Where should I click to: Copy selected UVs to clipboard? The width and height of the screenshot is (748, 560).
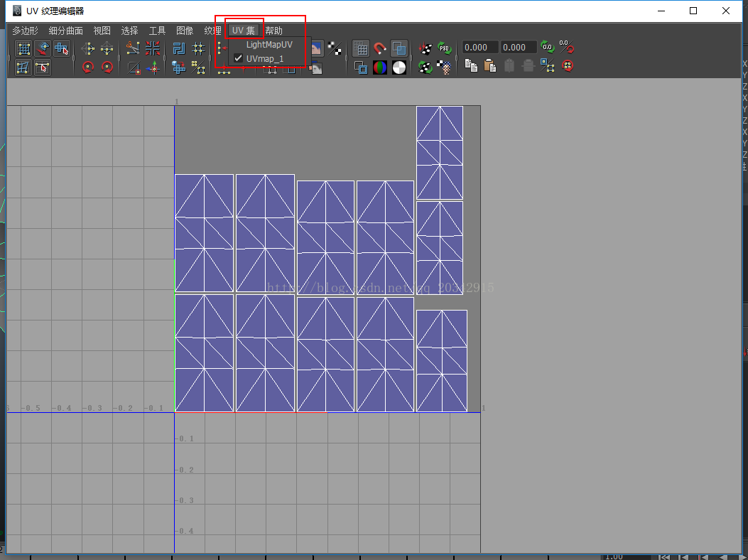(x=471, y=66)
